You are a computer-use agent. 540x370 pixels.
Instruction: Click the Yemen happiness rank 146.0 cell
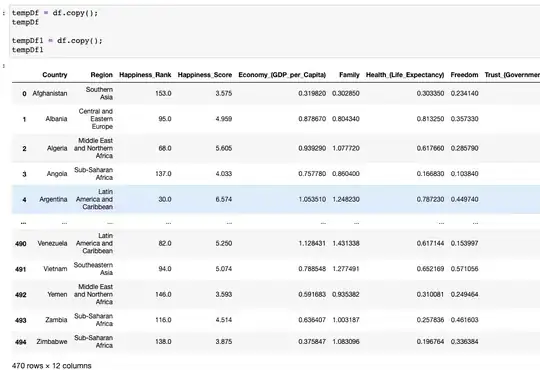click(x=163, y=294)
